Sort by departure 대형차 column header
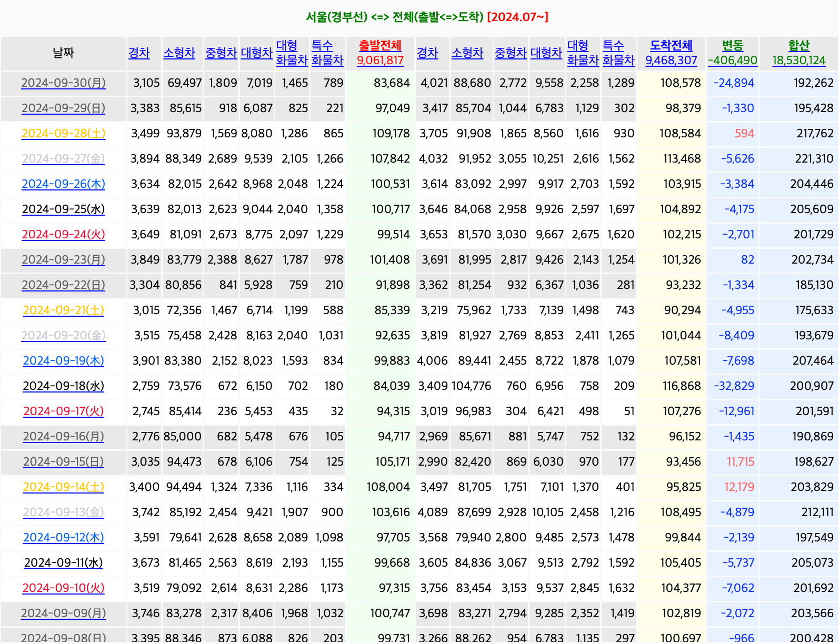 pos(257,53)
